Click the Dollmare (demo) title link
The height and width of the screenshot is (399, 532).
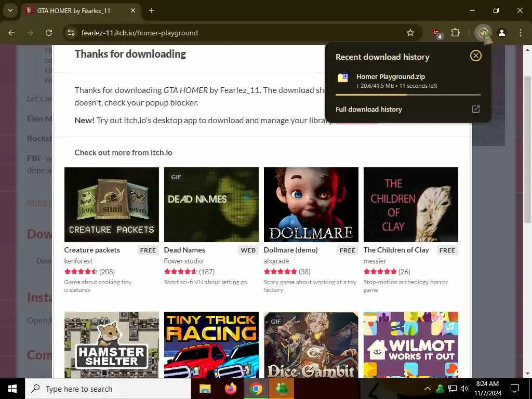click(291, 250)
